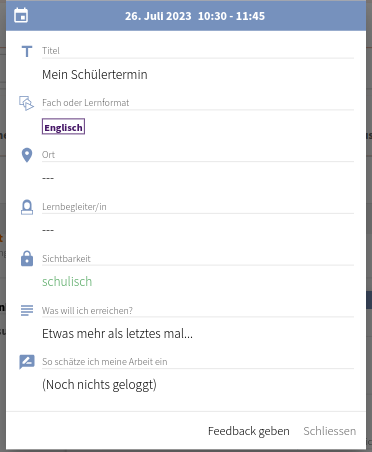Image resolution: width=372 pixels, height=452 pixels.
Task: Click the date 26. Juli 2023
Action: [158, 16]
